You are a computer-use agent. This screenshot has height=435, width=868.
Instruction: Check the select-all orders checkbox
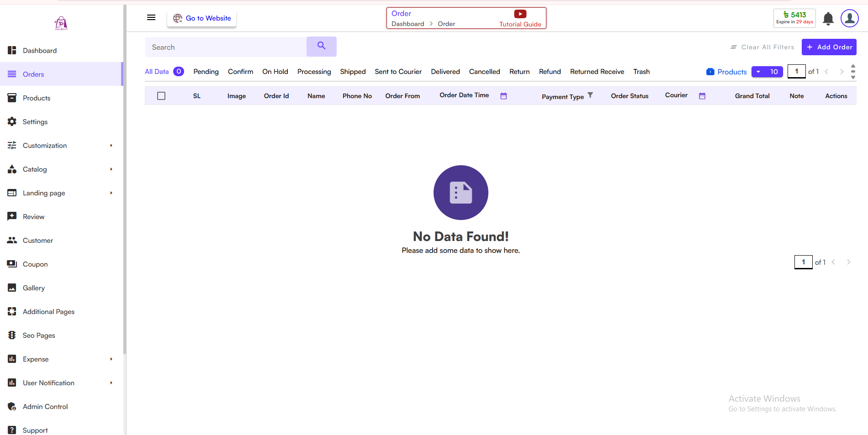pyautogui.click(x=161, y=96)
